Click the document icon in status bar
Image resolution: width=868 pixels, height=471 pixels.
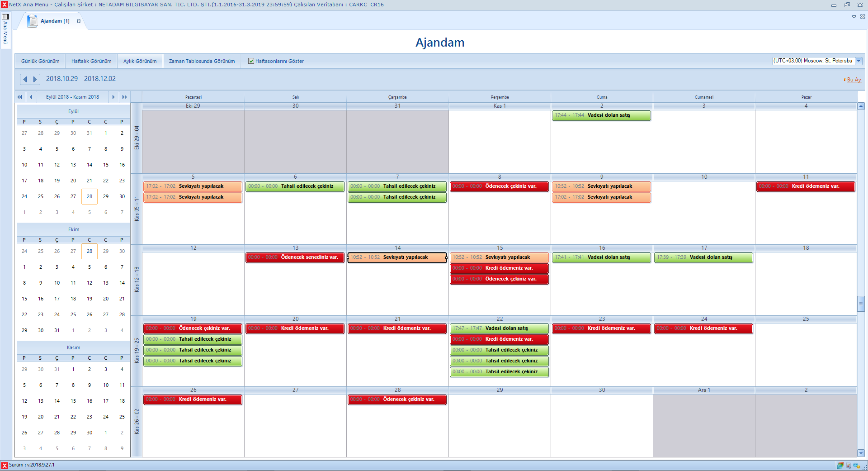(848, 465)
